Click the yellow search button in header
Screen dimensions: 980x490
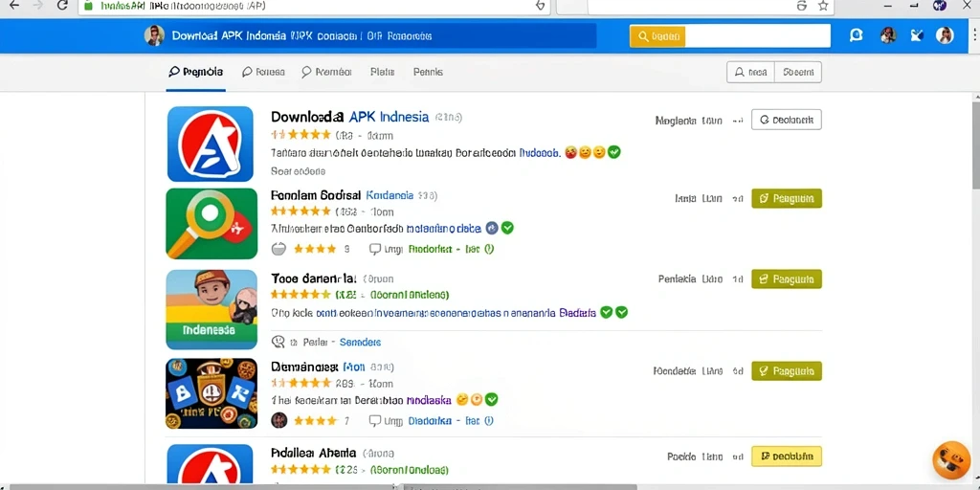click(657, 35)
